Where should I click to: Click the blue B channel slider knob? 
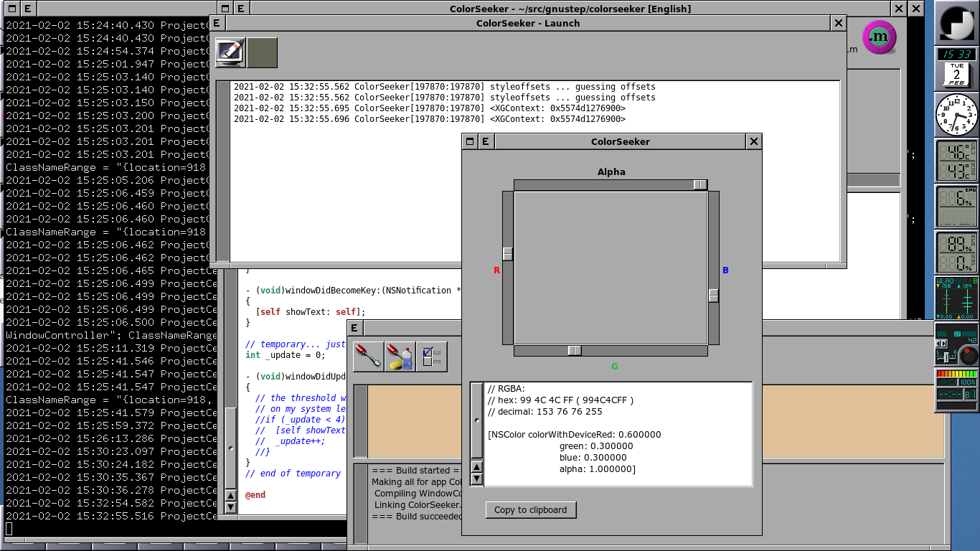pos(714,295)
